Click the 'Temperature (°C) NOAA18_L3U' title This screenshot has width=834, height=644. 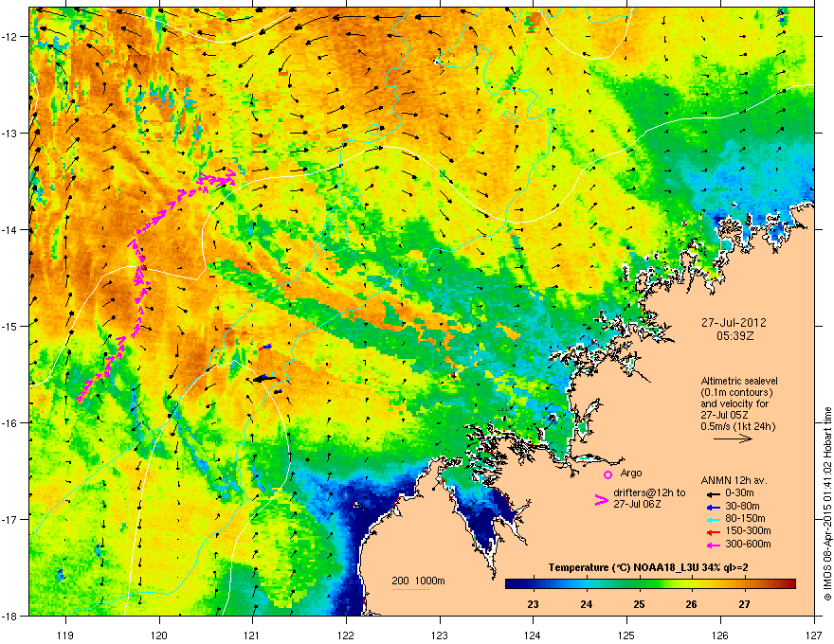pyautogui.click(x=627, y=567)
